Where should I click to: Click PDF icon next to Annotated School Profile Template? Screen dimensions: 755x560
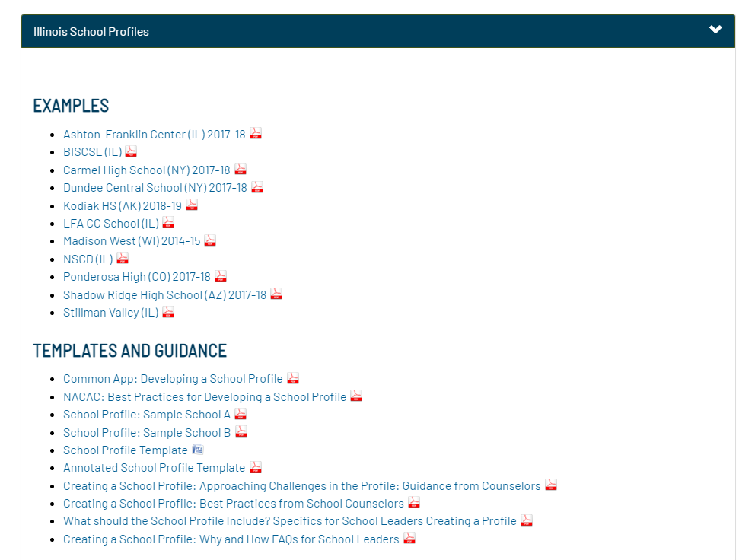[x=256, y=467]
